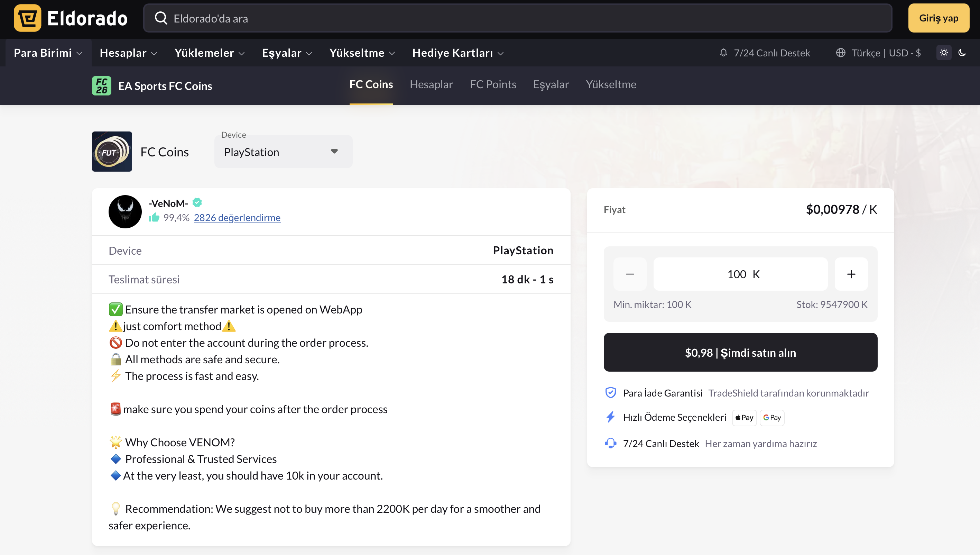Click the 100 K quantity field
980x555 pixels.
pyautogui.click(x=740, y=274)
